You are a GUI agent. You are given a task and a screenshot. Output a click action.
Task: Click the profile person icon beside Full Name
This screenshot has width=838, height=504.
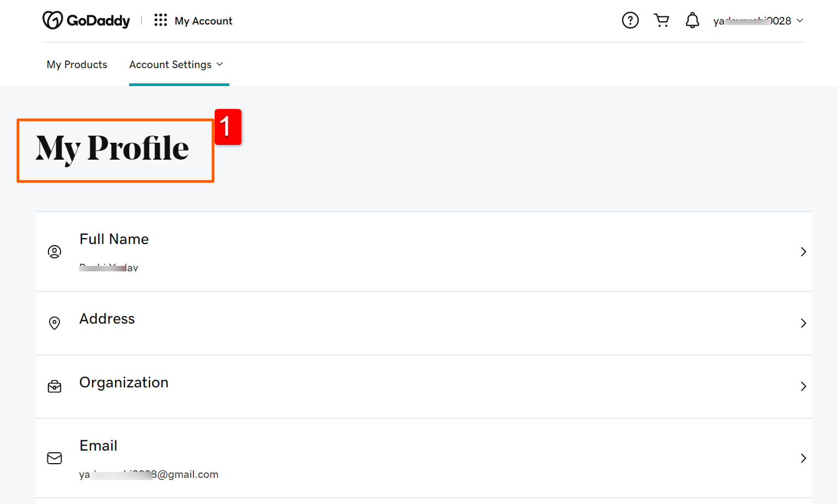click(x=54, y=252)
